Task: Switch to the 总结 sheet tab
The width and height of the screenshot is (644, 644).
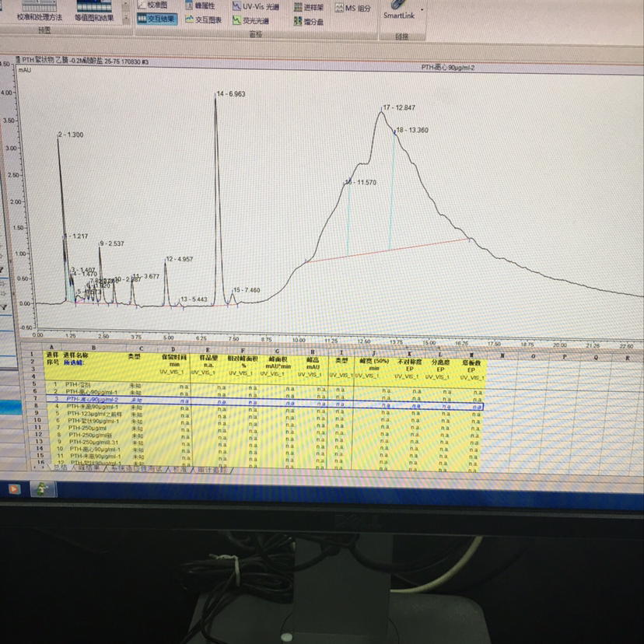Action: (60, 467)
